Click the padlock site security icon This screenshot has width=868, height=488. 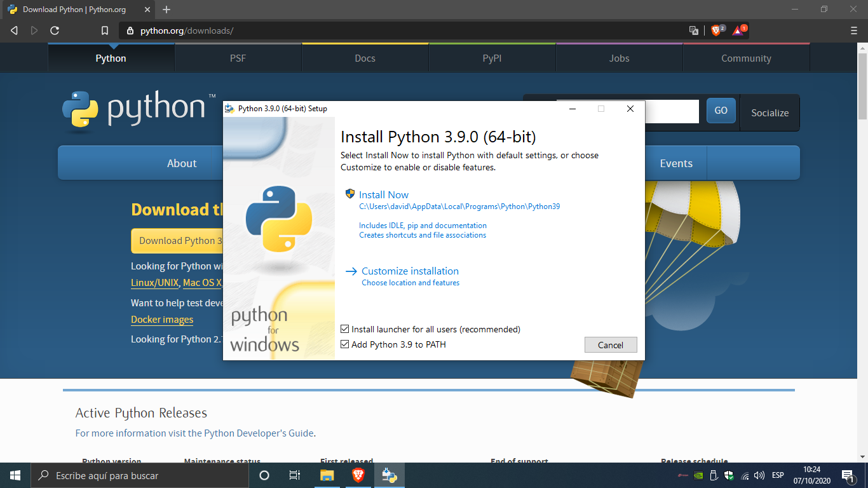pos(130,30)
